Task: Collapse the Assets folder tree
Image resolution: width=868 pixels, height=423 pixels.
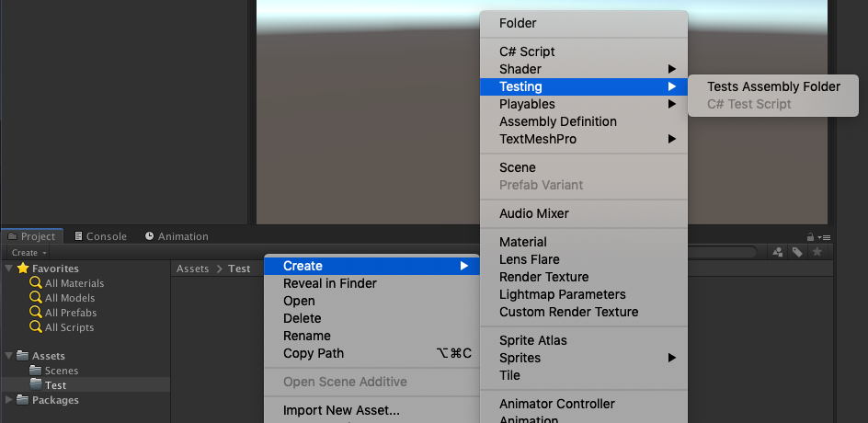Action: (x=9, y=356)
